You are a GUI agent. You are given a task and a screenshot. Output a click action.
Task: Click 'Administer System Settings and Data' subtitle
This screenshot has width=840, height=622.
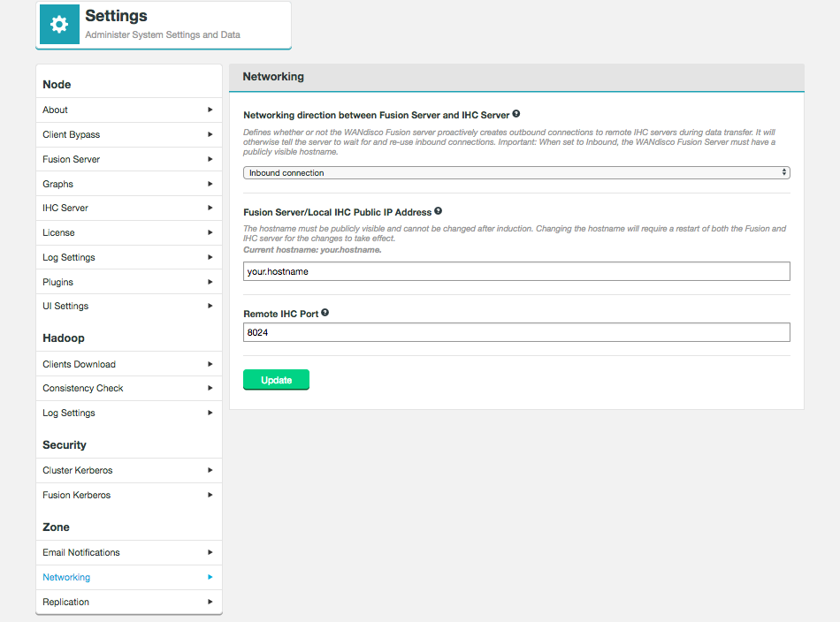[x=163, y=34]
